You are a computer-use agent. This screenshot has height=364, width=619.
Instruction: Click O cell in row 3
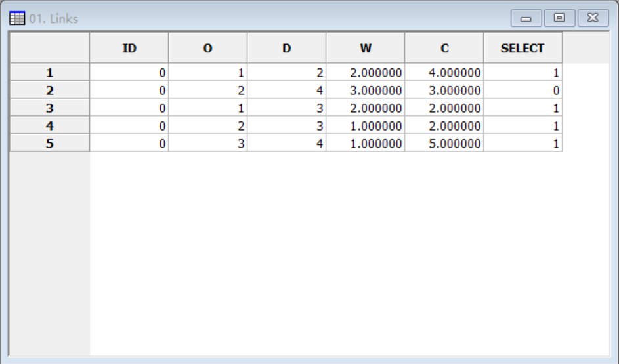coord(207,108)
